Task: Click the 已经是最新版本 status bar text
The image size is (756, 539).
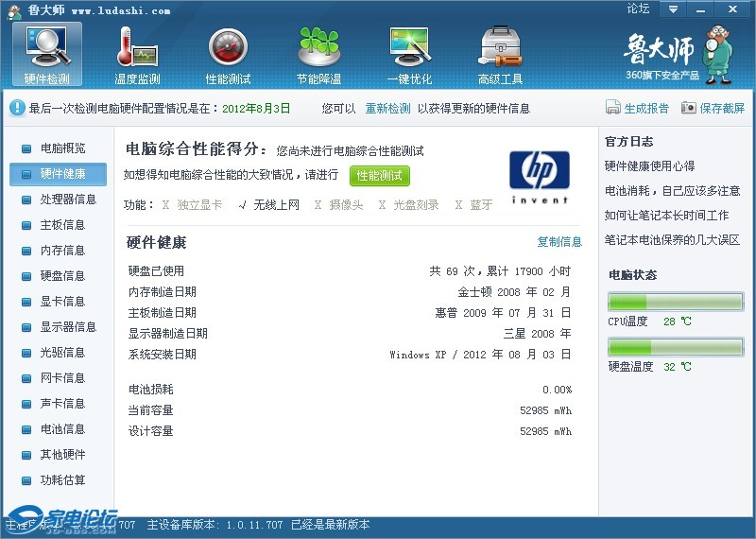Action: pyautogui.click(x=330, y=525)
